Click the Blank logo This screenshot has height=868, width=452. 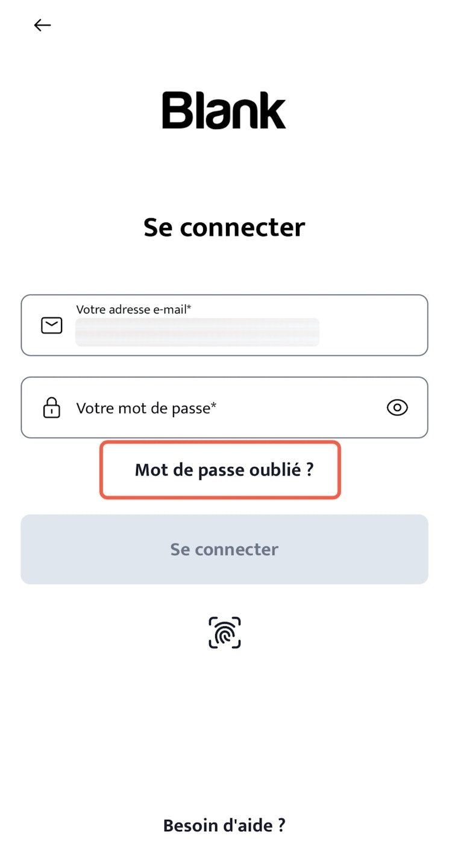224,110
